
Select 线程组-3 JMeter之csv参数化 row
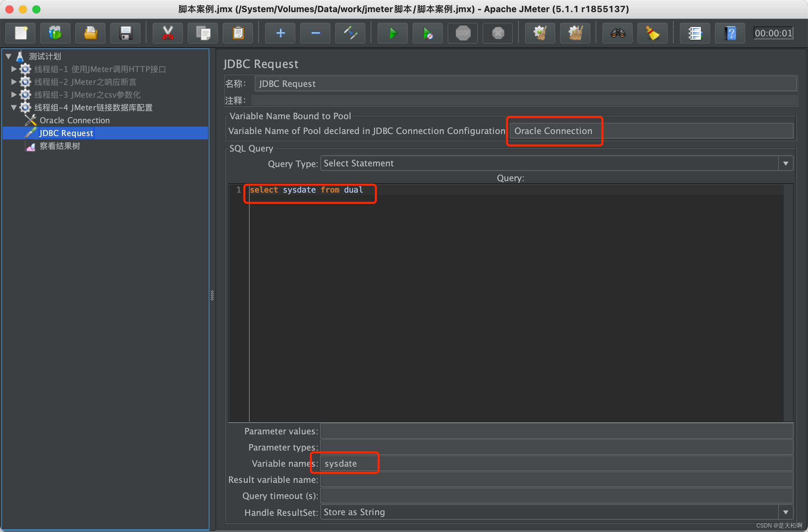pos(87,95)
